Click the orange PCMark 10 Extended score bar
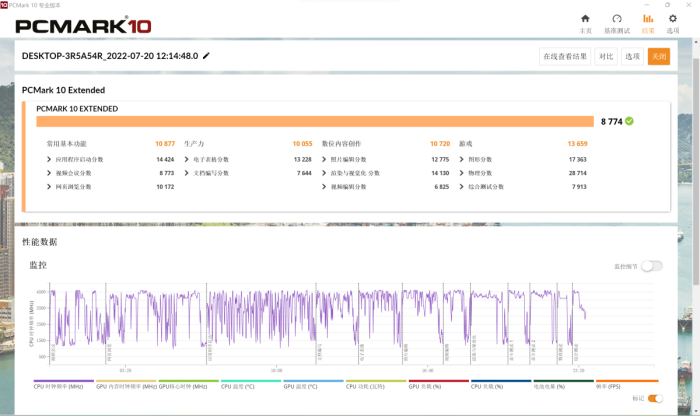 coord(315,121)
